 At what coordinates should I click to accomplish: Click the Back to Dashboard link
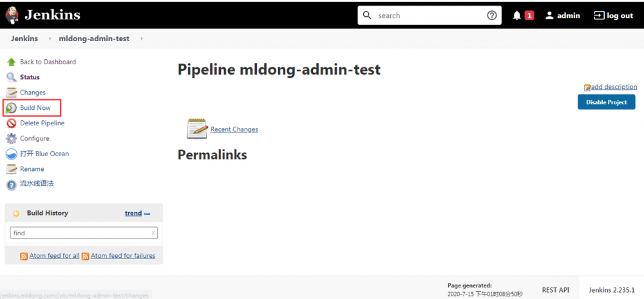coord(48,62)
